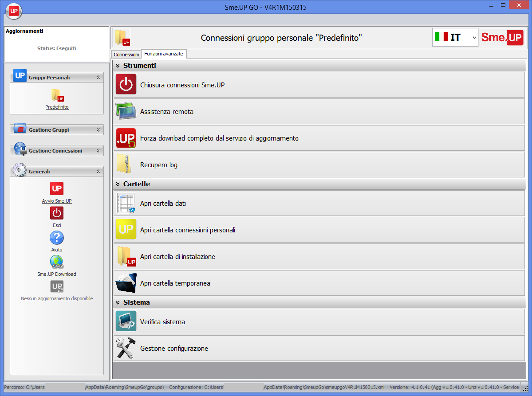Switch to the Connessioni tab
Screen dimensions: 532x396
[126, 54]
